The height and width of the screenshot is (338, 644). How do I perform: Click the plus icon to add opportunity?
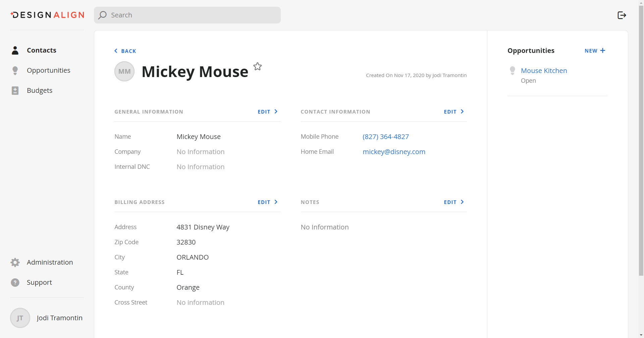pyautogui.click(x=603, y=51)
